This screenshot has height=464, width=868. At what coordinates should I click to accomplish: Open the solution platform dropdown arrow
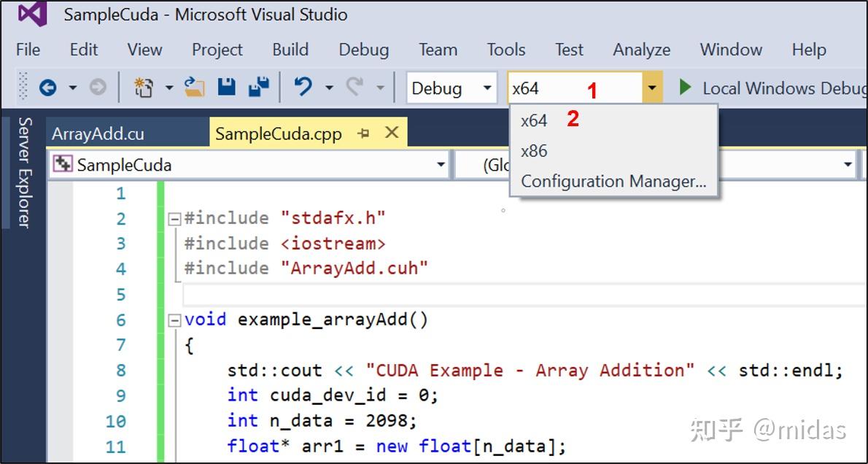pos(651,88)
